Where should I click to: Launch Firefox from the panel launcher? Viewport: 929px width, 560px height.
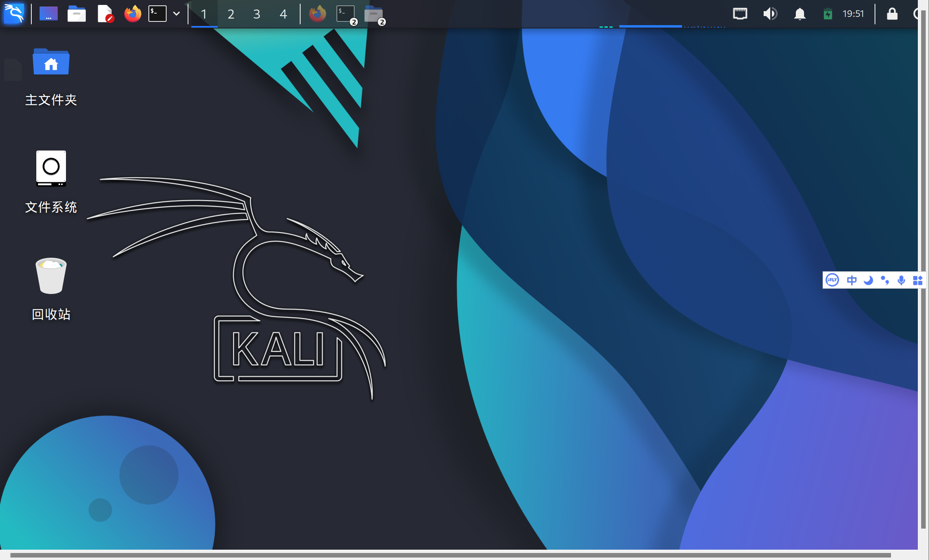[x=132, y=14]
